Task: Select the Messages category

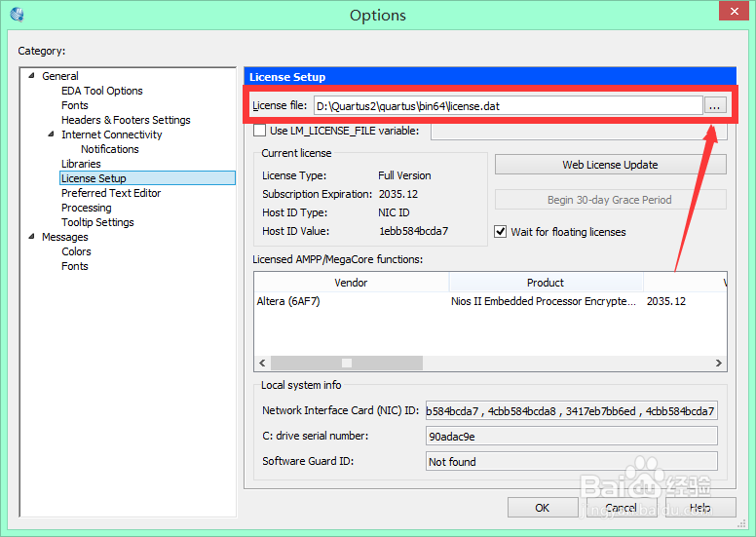Action: [65, 237]
